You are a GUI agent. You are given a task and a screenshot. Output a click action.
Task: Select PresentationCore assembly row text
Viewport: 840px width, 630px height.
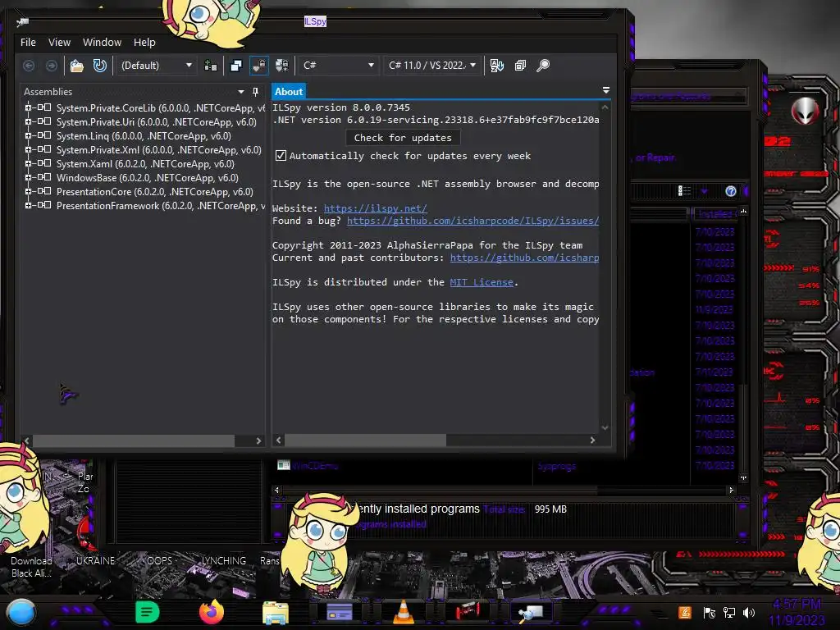pos(155,192)
